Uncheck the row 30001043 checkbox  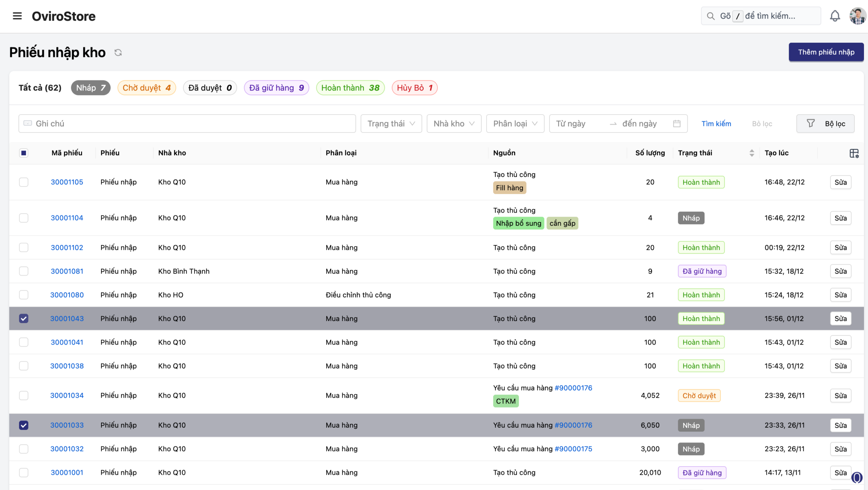point(24,318)
